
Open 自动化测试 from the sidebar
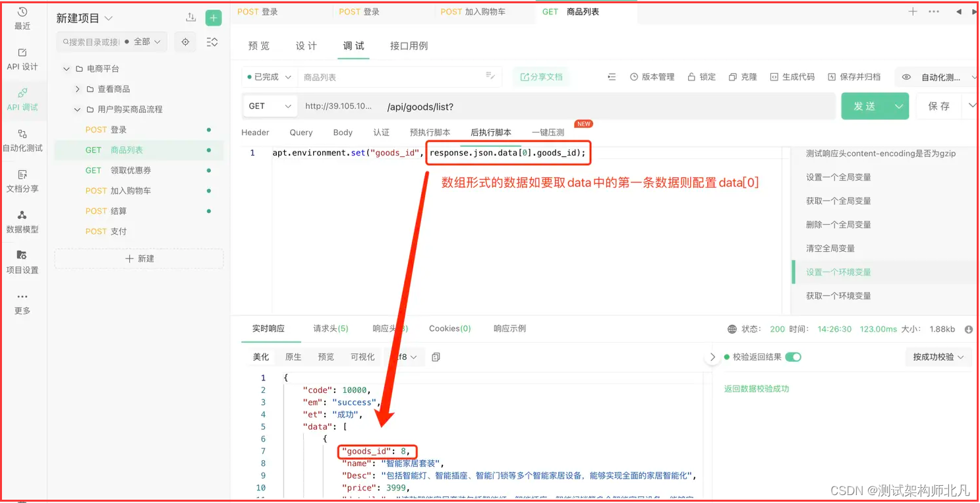tap(22, 140)
